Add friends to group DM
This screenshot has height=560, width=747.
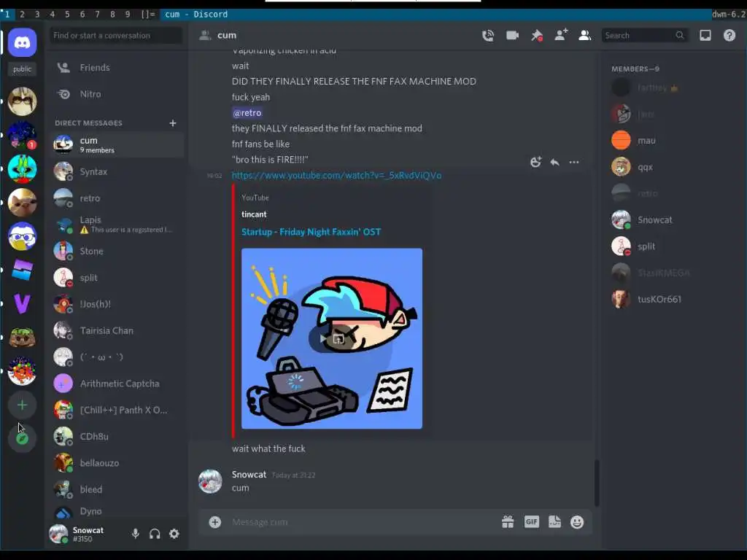pos(561,35)
